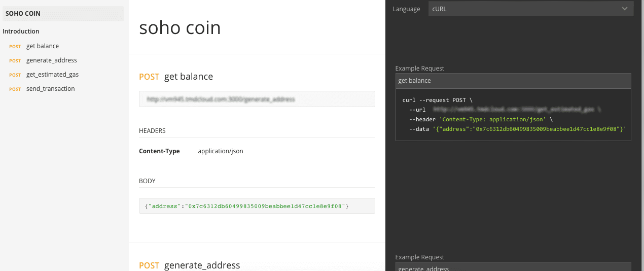Click the chevron arrow of the Language selector
Image resolution: width=644 pixels, height=271 pixels.
pyautogui.click(x=624, y=9)
